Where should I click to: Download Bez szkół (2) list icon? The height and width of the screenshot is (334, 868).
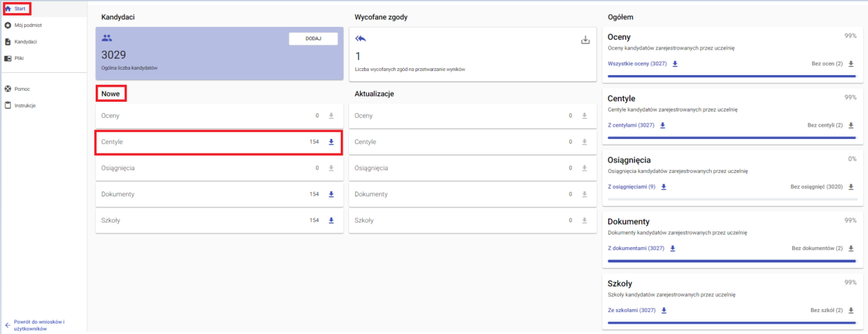[851, 310]
